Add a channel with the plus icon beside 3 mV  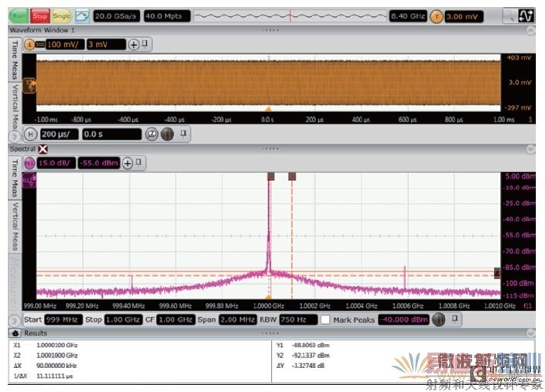pyautogui.click(x=133, y=44)
